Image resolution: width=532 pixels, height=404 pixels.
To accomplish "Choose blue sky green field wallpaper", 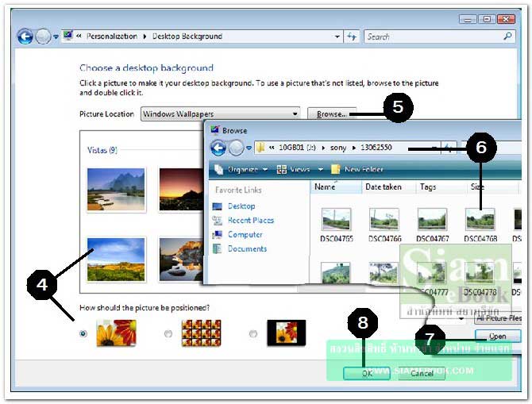I will [116, 260].
